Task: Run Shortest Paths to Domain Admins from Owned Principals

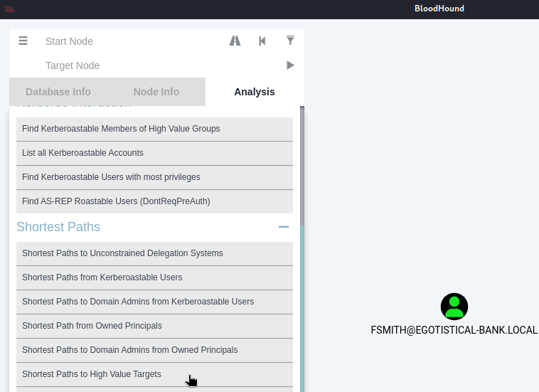Action: pos(155,351)
